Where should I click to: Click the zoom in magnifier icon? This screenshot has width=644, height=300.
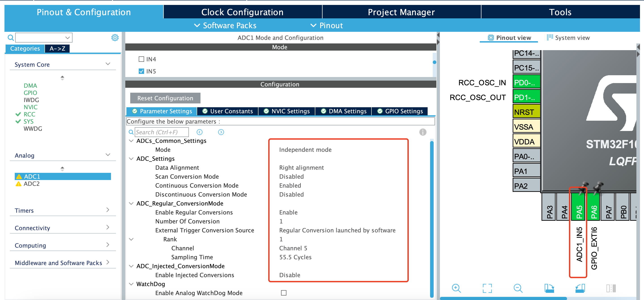(456, 288)
